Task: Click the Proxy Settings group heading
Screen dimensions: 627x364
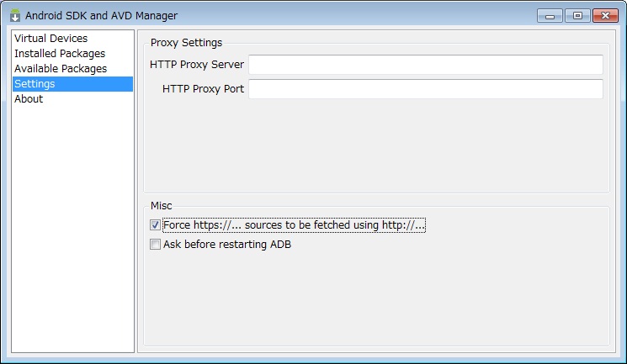Action: pos(186,43)
